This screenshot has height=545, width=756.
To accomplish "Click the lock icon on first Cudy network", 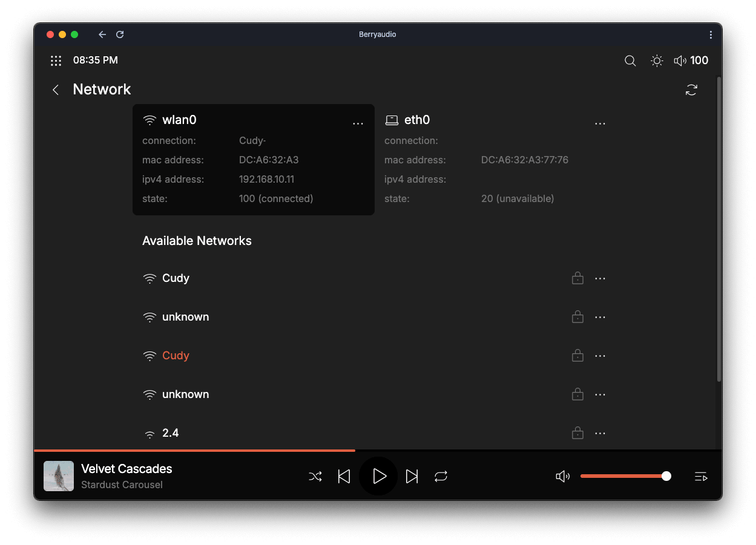I will click(577, 278).
